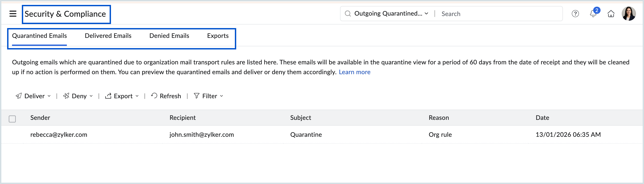Viewport: 644px width, 184px height.
Task: Click the Export icon in the toolbar
Action: [108, 96]
